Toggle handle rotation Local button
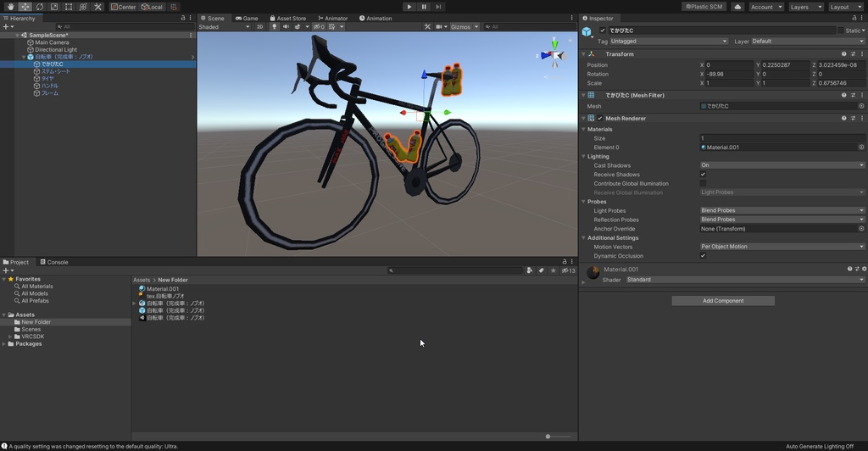 (x=152, y=7)
